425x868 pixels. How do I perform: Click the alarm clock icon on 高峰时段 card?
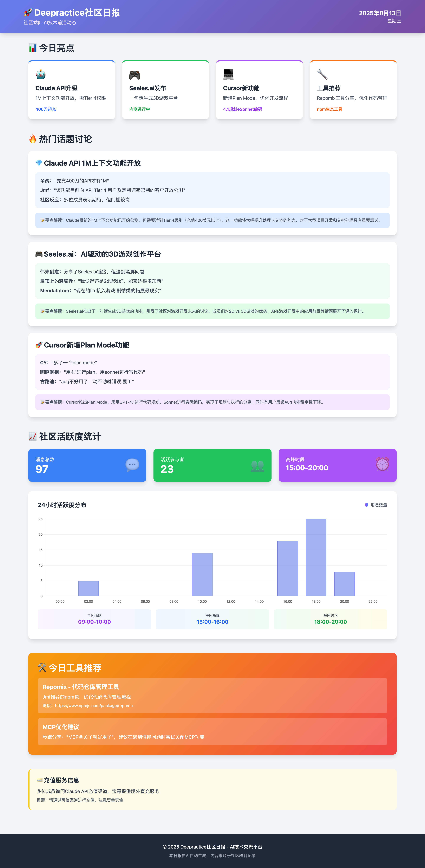pyautogui.click(x=382, y=464)
